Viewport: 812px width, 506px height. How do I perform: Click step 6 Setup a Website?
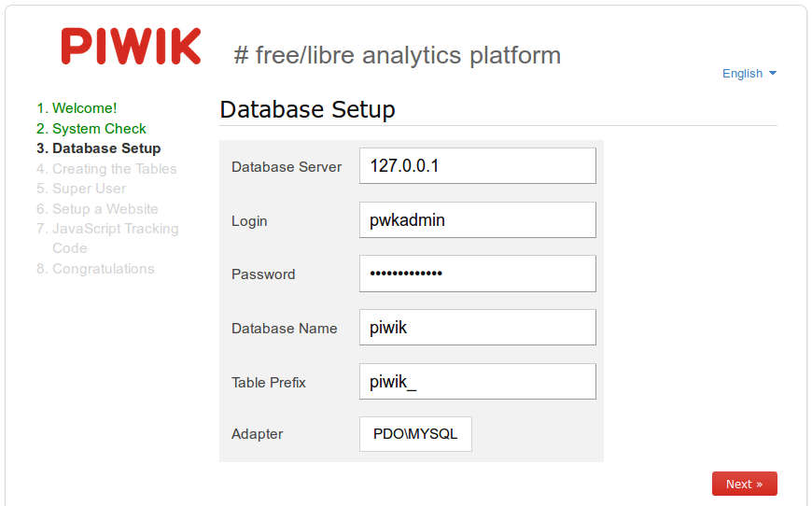point(97,209)
